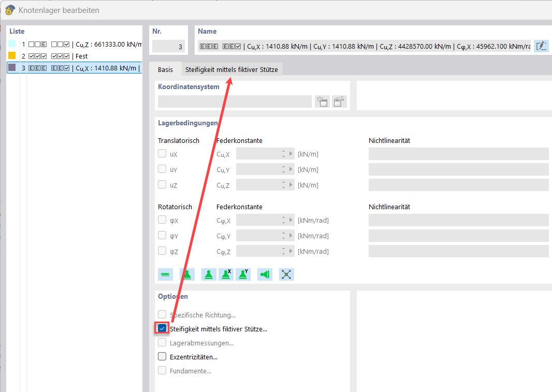Open the Basis tab
552x392 pixels.
tap(165, 69)
